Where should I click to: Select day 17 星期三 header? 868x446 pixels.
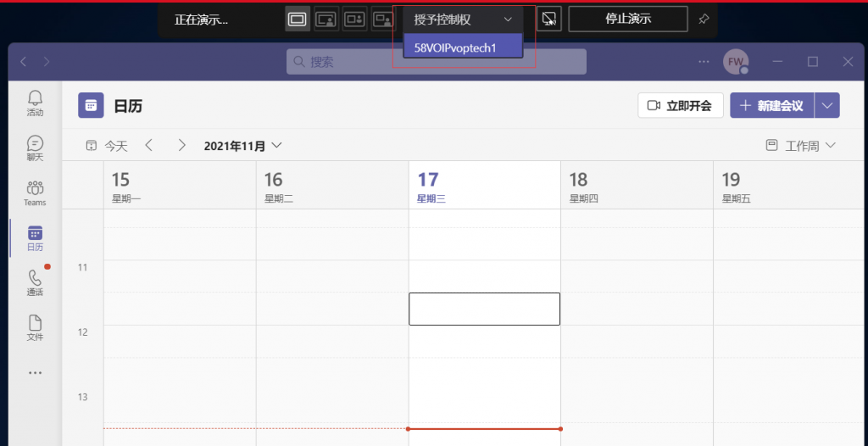485,187
